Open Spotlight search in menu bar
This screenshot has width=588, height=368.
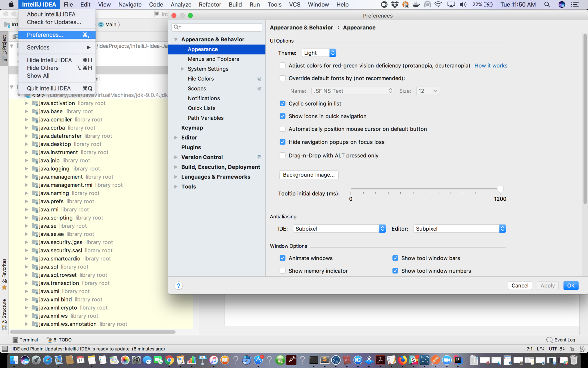pos(547,5)
